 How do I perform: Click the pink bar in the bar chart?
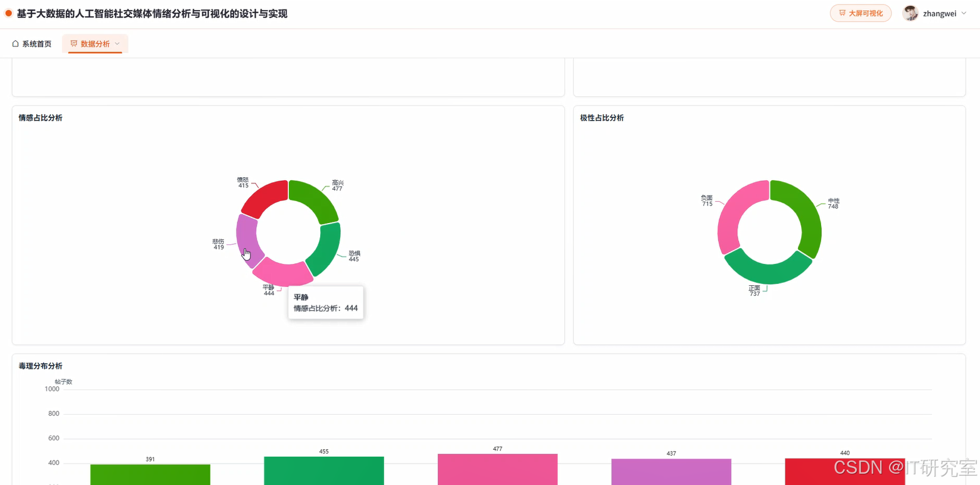(x=497, y=469)
